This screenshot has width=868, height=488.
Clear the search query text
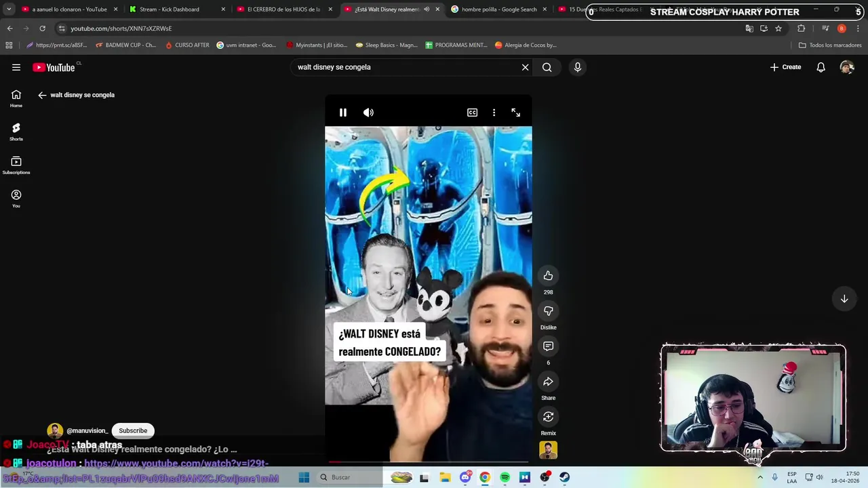(525, 67)
